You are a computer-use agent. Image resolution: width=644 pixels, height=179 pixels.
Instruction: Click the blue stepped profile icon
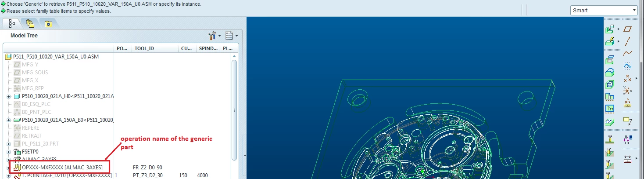pos(610,96)
